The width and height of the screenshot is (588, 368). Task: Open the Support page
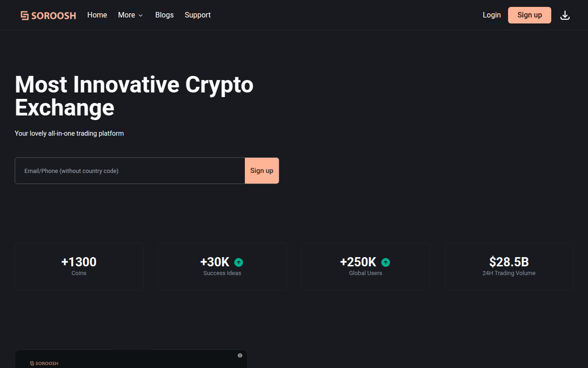pyautogui.click(x=198, y=15)
